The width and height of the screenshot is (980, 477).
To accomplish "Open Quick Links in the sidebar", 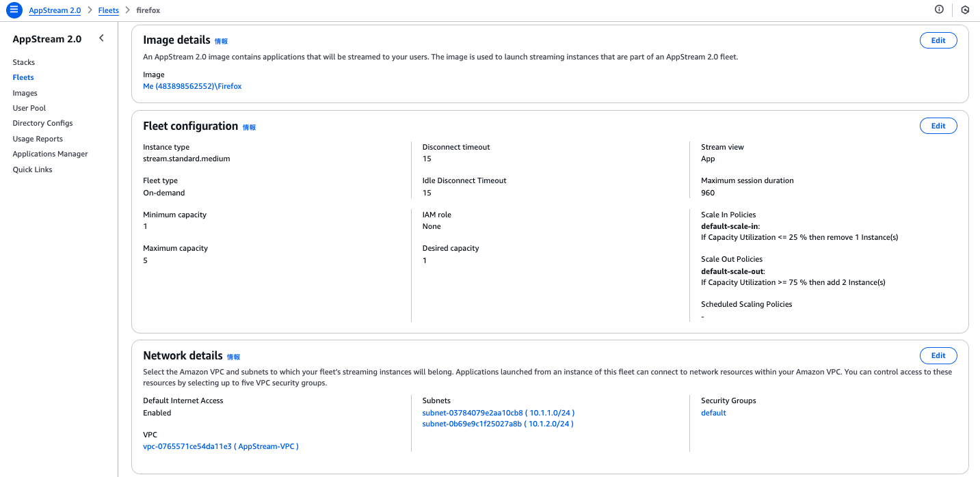I will [x=32, y=169].
